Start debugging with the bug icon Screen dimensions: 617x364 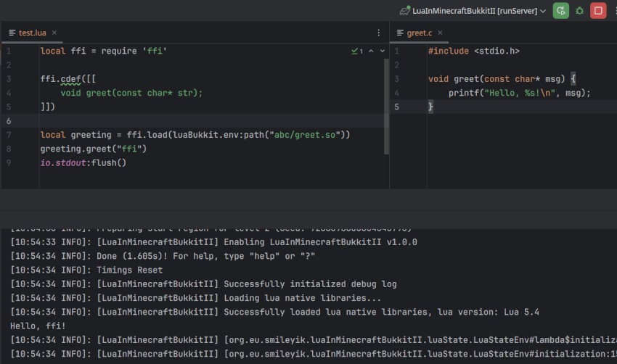click(580, 11)
